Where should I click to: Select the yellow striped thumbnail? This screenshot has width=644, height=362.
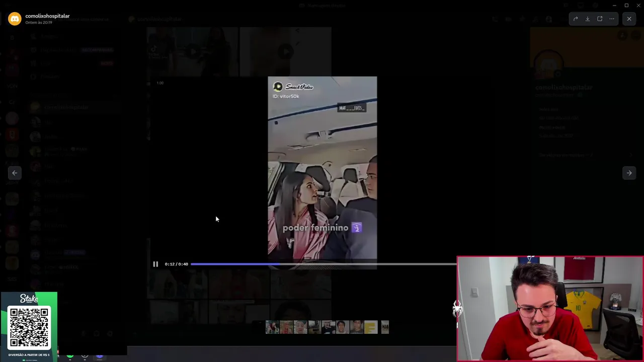pyautogui.click(x=371, y=327)
